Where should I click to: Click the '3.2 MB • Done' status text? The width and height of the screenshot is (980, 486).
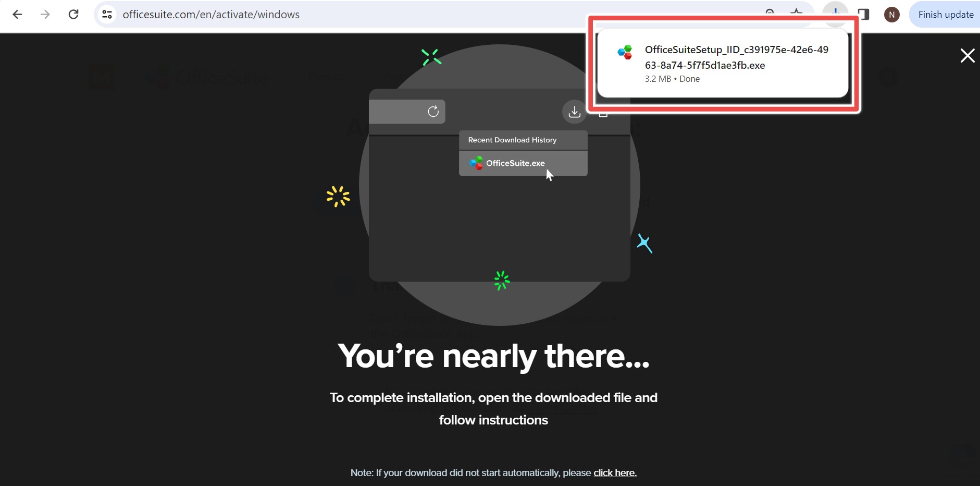tap(672, 79)
